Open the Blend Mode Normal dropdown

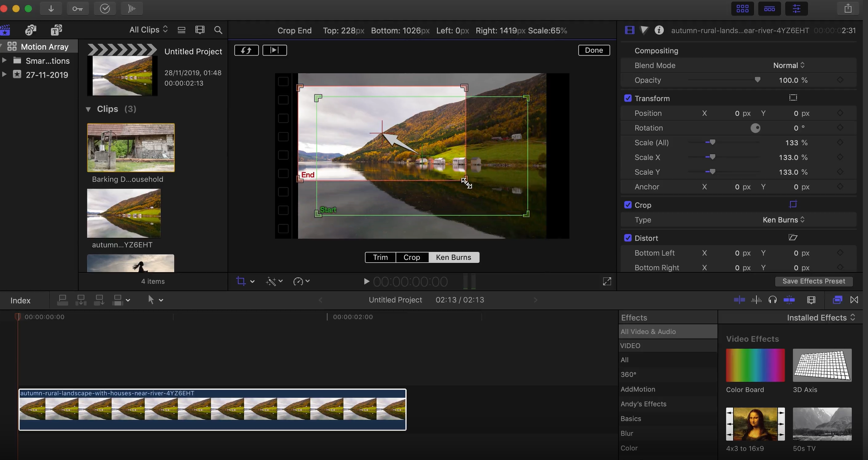789,65
